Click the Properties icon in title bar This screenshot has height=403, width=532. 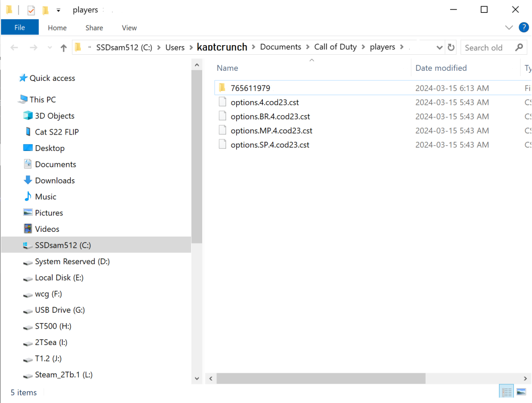[31, 10]
